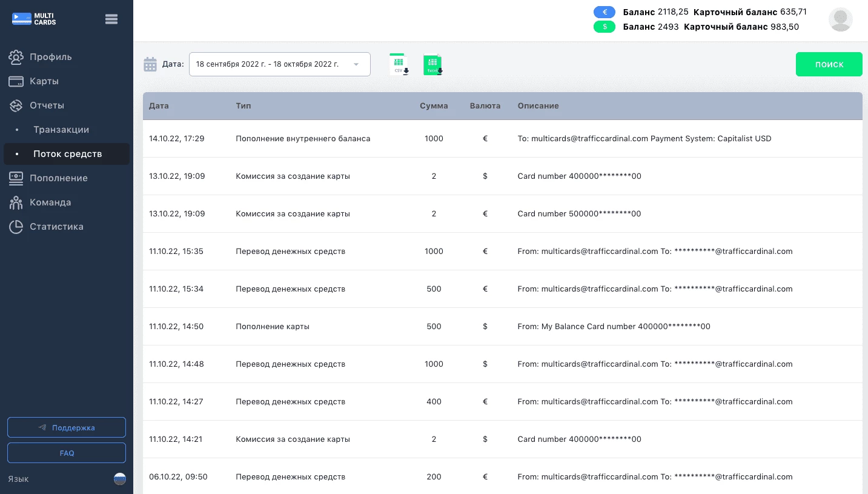Image resolution: width=868 pixels, height=494 pixels.
Task: Click the Поддержка support button
Action: (67, 427)
